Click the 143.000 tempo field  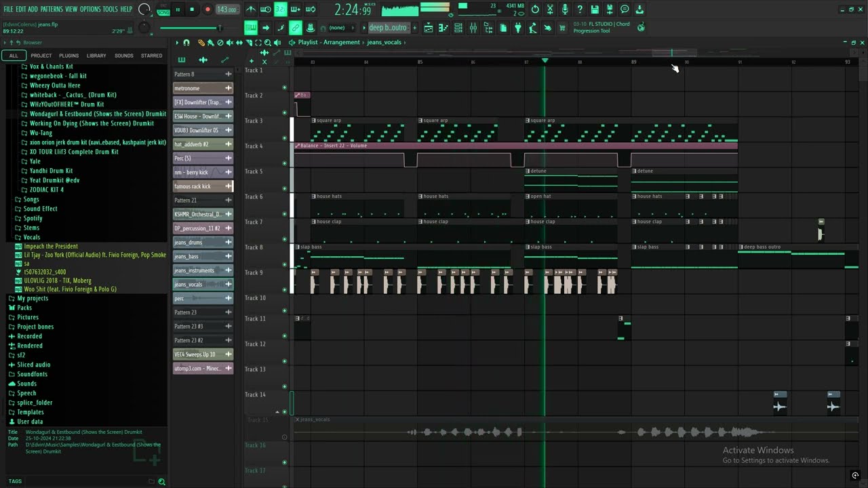point(227,9)
